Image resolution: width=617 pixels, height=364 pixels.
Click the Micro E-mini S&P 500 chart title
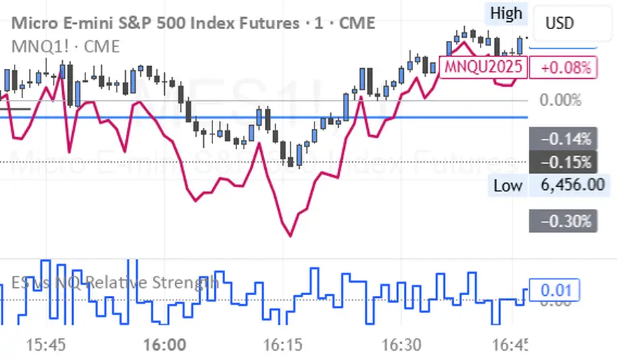193,23
